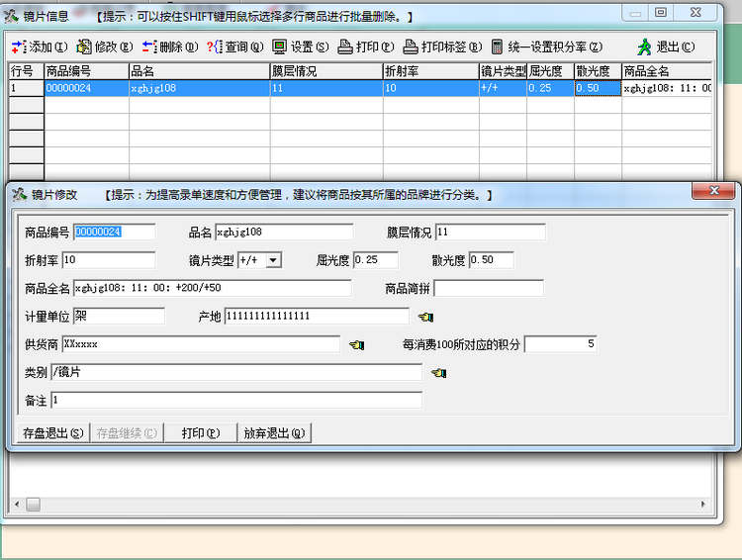Click the horizontal scrollbar right arrow
The height and width of the screenshot is (560, 742).
pos(702,505)
